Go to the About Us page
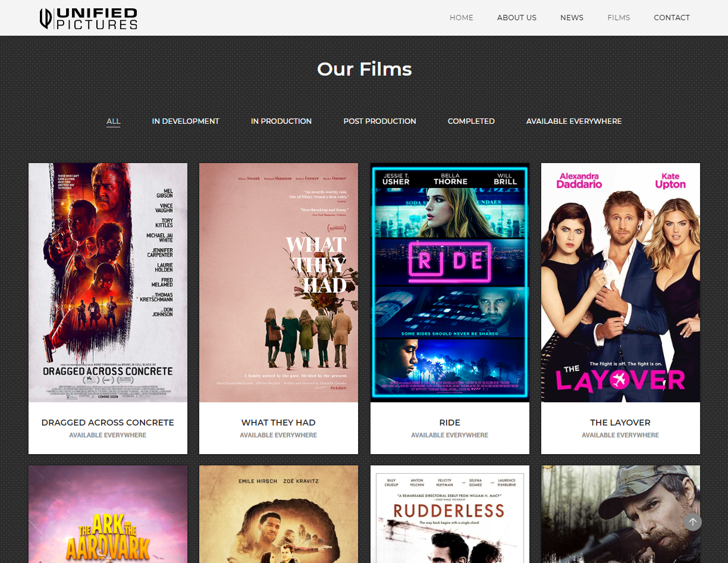 coord(516,18)
